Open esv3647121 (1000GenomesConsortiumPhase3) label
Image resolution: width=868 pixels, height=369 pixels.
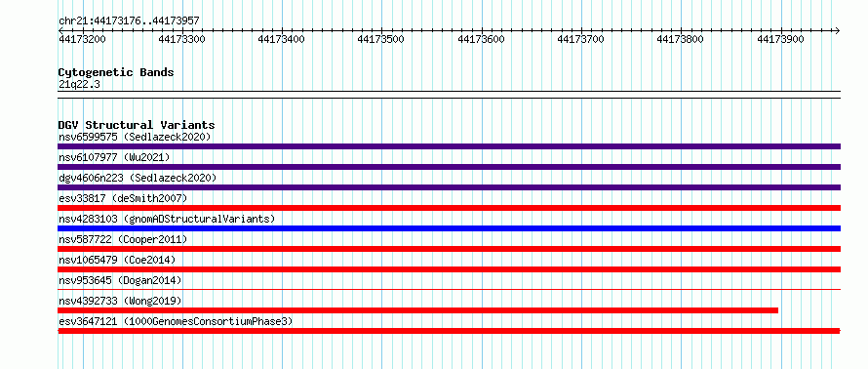click(x=176, y=321)
